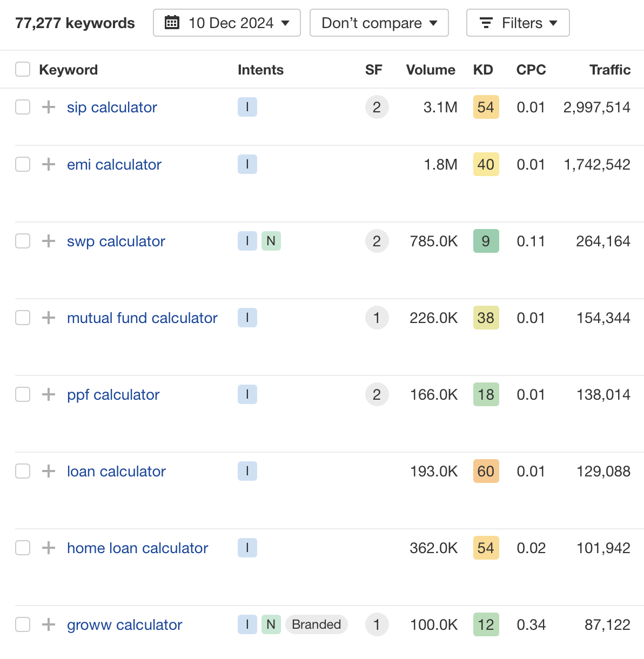This screenshot has height=659, width=644.
Task: Open the "10 Dec 2024" date dropdown
Action: (226, 23)
